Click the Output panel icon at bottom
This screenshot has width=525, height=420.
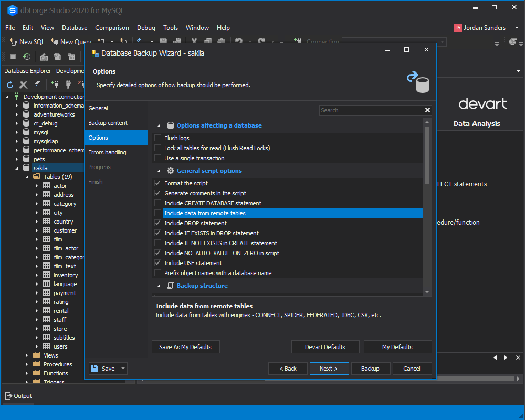coord(9,396)
